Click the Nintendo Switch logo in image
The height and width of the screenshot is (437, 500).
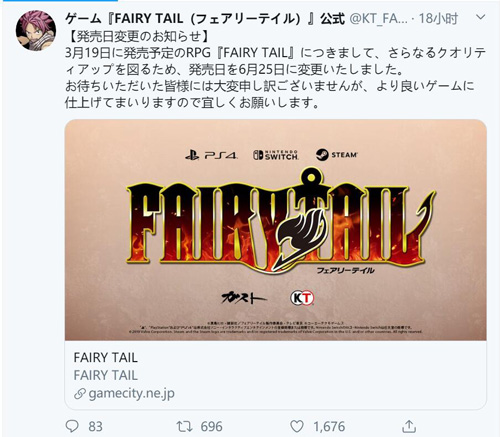(x=275, y=155)
